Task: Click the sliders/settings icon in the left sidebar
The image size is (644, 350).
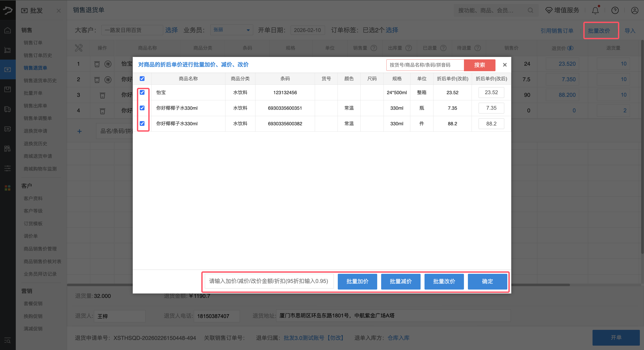Action: [7, 168]
